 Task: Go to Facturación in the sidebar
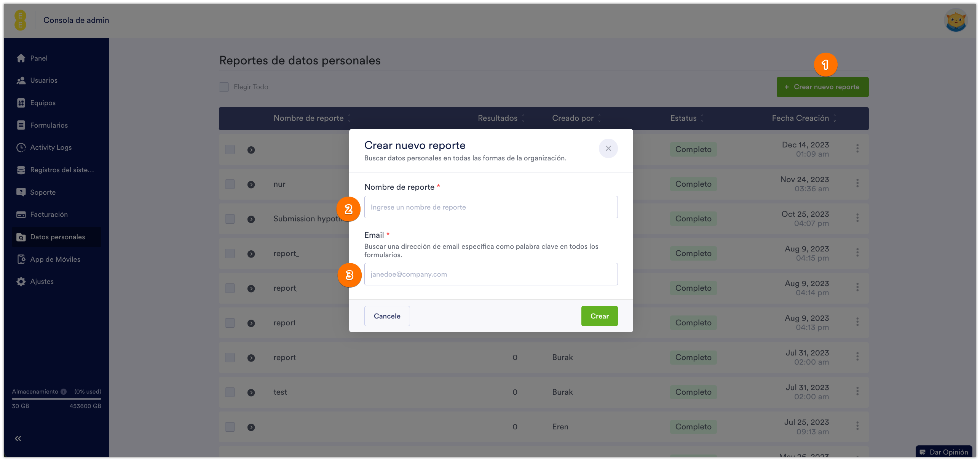pos(49,214)
